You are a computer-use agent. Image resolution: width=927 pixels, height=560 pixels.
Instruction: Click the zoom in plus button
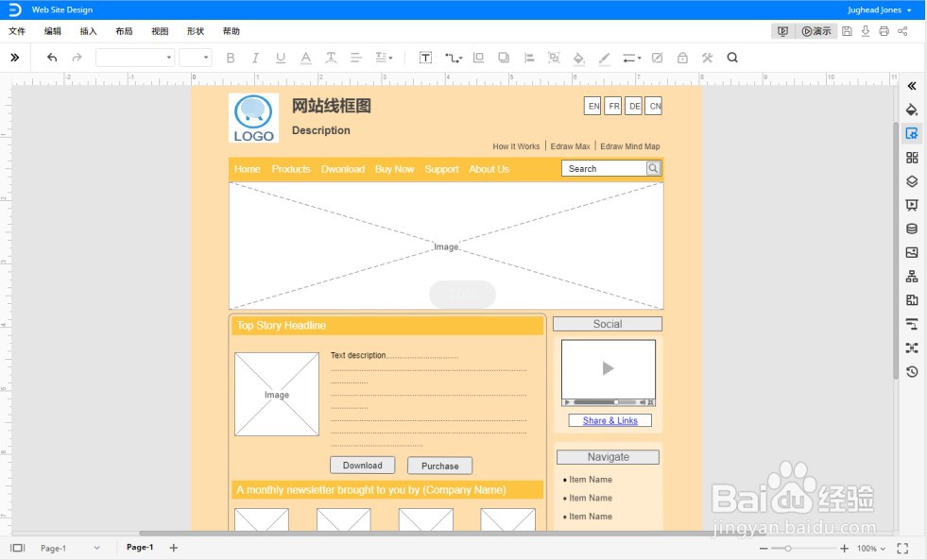844,548
